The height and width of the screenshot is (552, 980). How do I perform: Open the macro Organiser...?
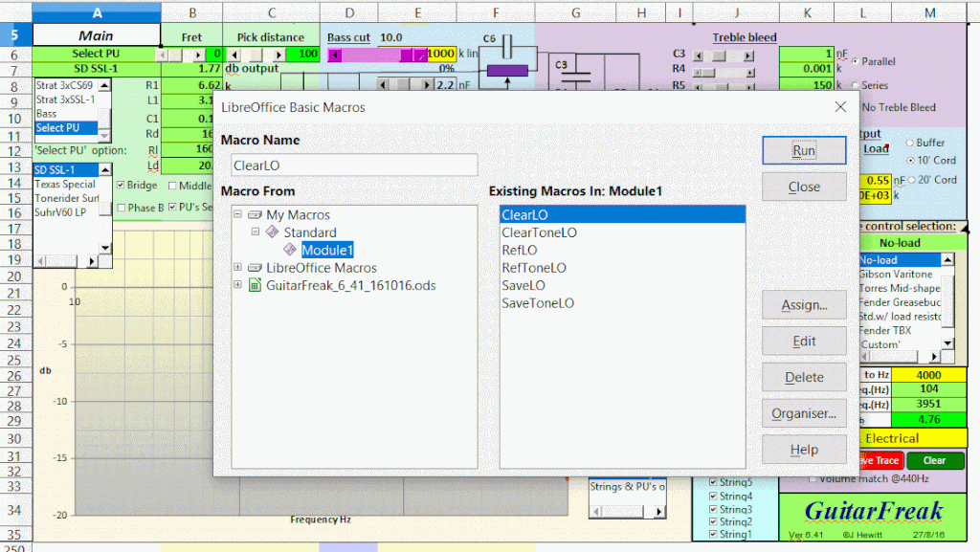pos(804,413)
